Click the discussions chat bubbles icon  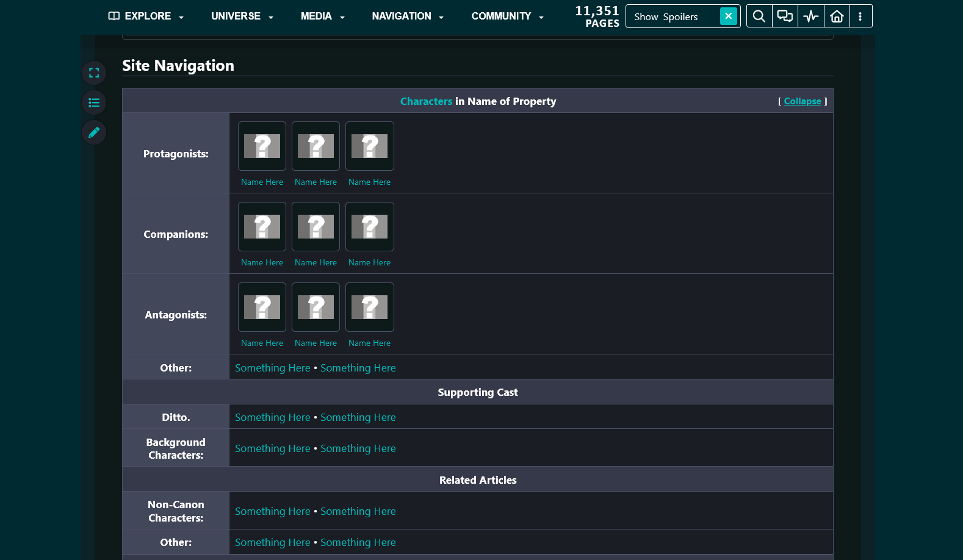(785, 16)
